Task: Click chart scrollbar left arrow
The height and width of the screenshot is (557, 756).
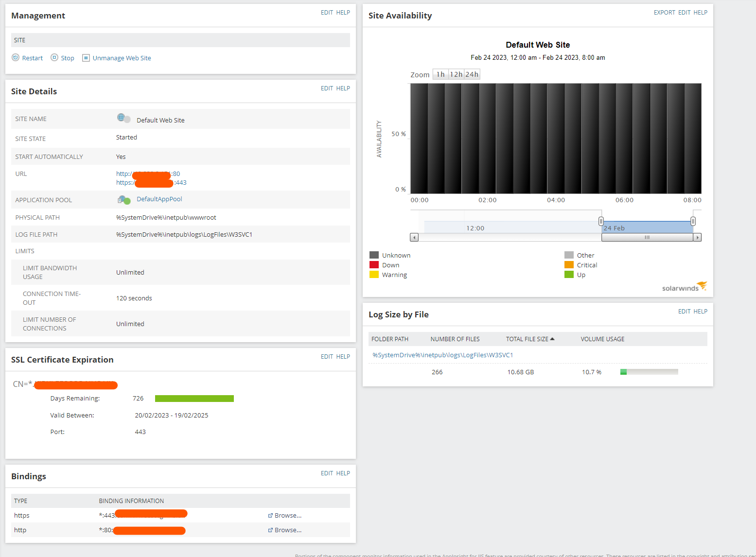Action: click(414, 238)
